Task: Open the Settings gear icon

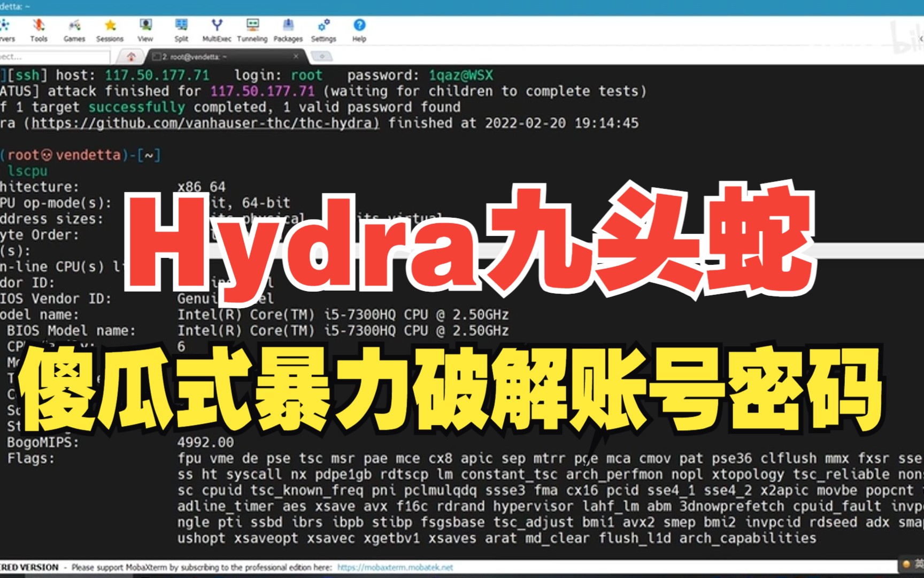Action: (324, 30)
